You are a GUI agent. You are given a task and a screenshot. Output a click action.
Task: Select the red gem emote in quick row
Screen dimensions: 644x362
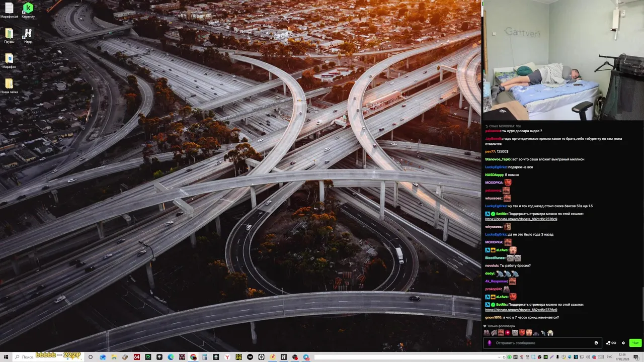pyautogui.click(x=508, y=333)
